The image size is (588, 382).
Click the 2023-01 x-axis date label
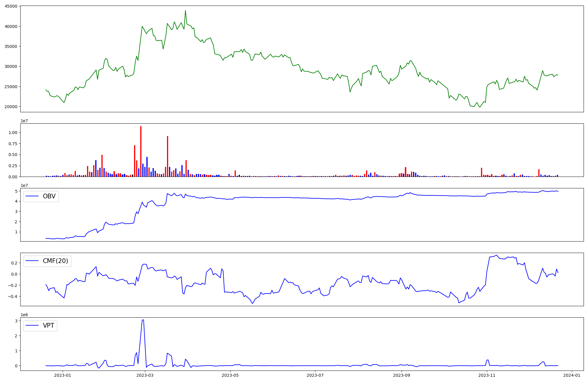coord(63,375)
